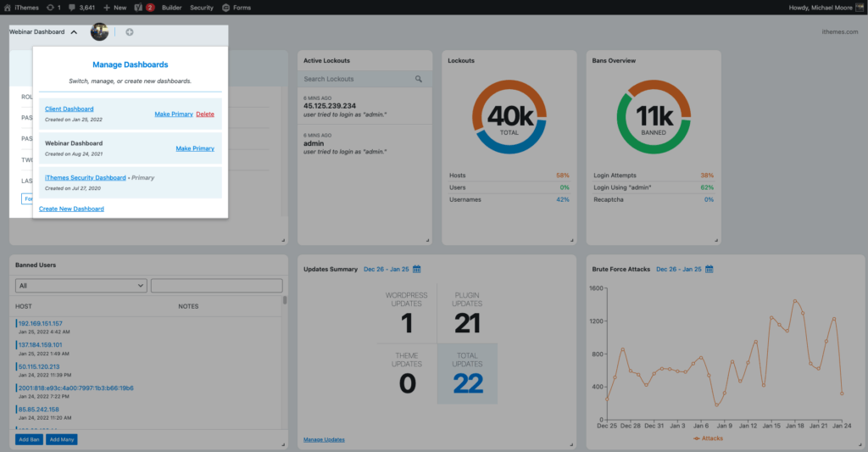Select banned host 137.184.159.101
Viewport: 868px width, 452px height.
point(41,344)
